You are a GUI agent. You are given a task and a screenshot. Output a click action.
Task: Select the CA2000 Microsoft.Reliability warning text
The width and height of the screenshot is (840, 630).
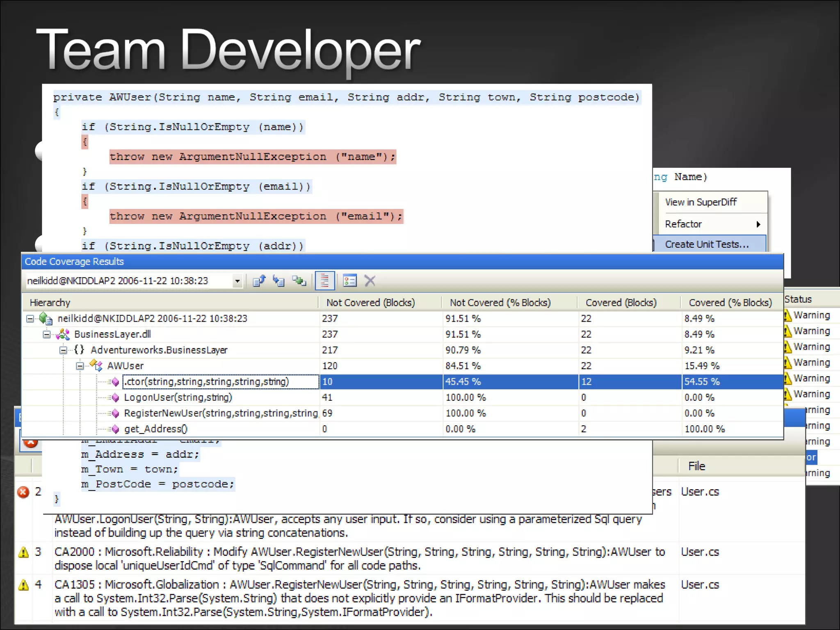pos(360,559)
